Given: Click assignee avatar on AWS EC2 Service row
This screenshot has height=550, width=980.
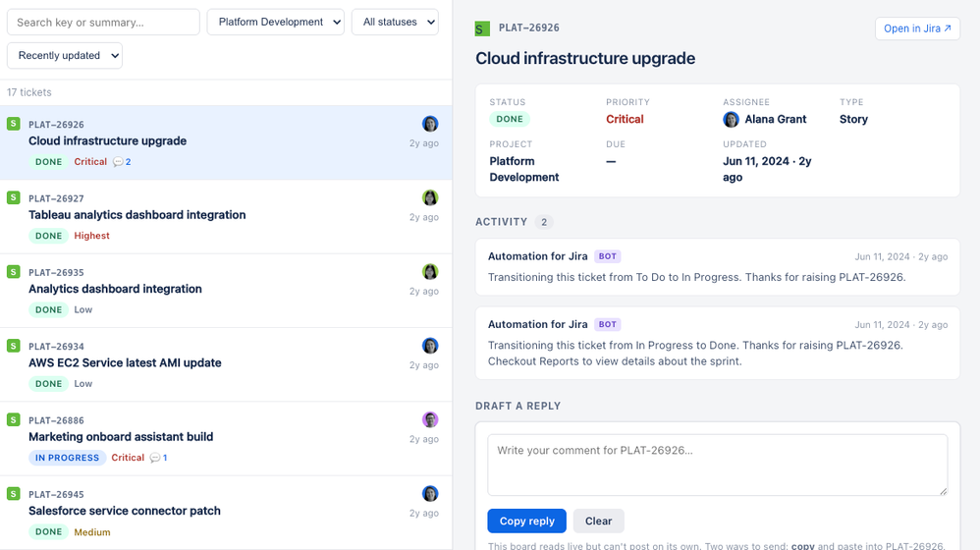Looking at the screenshot, I should 430,346.
